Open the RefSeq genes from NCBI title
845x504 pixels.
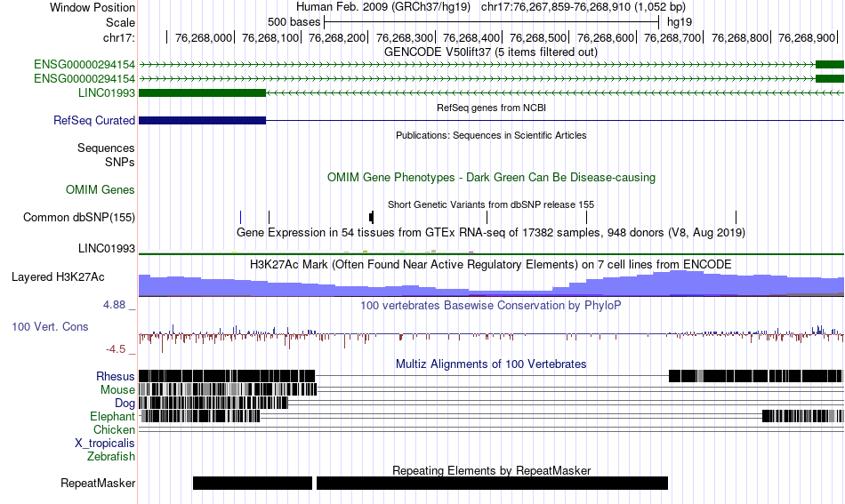pos(491,108)
